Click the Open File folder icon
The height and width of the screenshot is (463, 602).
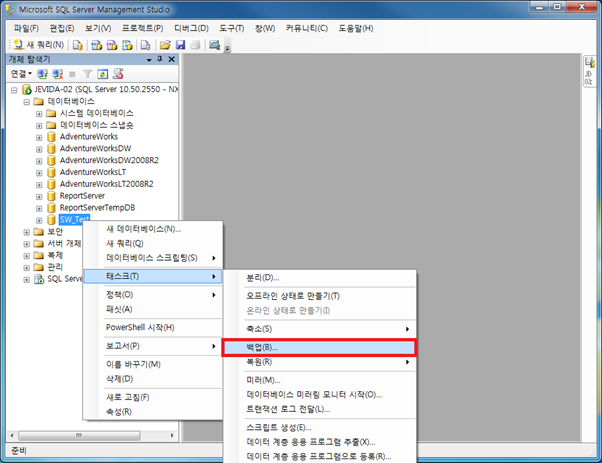click(165, 45)
